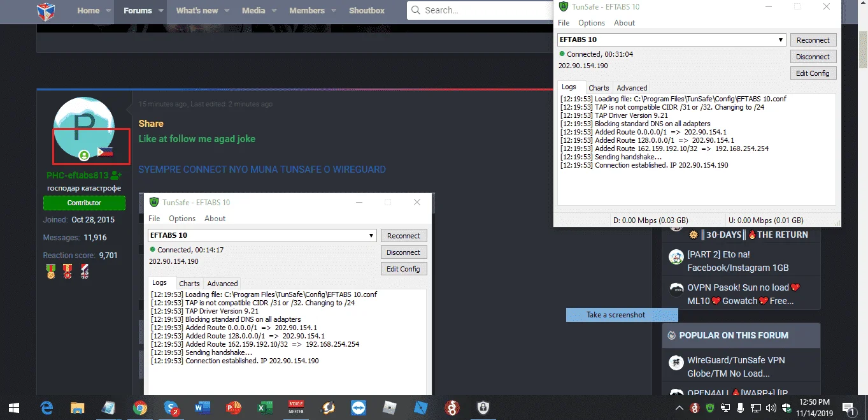
Task: Open Google Chrome from the taskbar
Action: click(140, 407)
